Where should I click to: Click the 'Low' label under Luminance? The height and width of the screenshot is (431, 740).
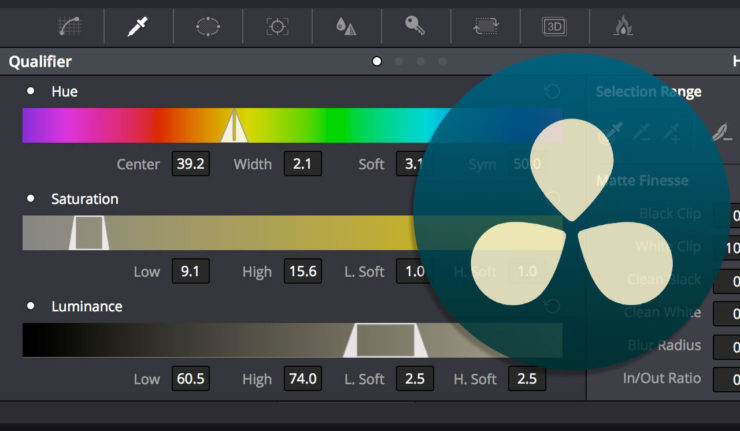147,379
